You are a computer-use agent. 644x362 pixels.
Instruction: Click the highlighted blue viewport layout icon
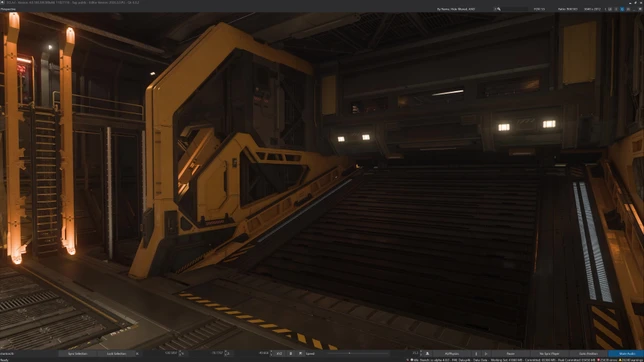(622, 9)
